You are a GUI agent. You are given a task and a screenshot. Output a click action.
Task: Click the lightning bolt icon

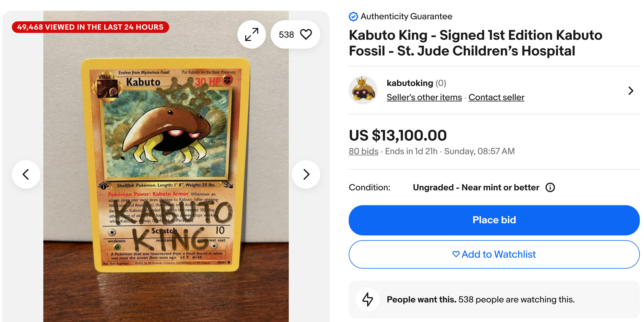pos(368,299)
